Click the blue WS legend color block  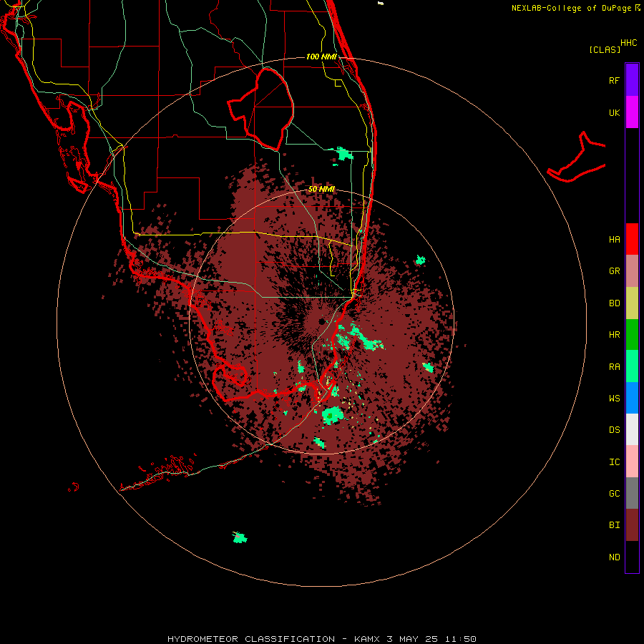632,398
